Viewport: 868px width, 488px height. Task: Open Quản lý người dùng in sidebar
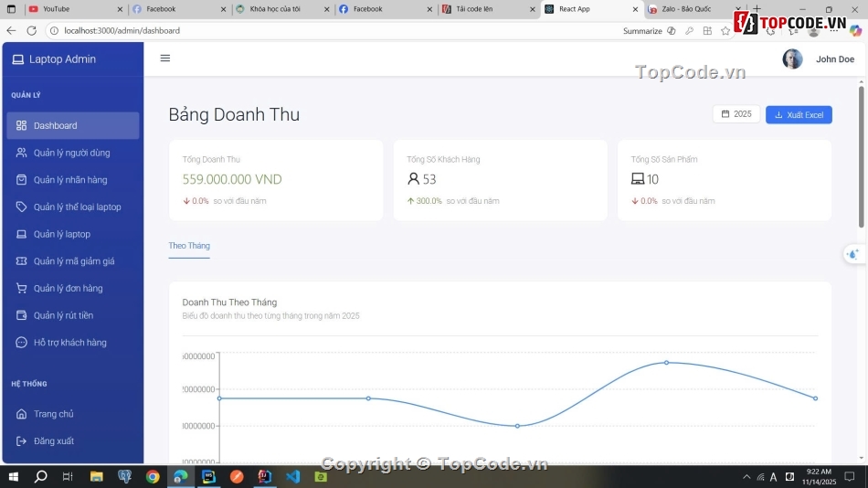(71, 153)
